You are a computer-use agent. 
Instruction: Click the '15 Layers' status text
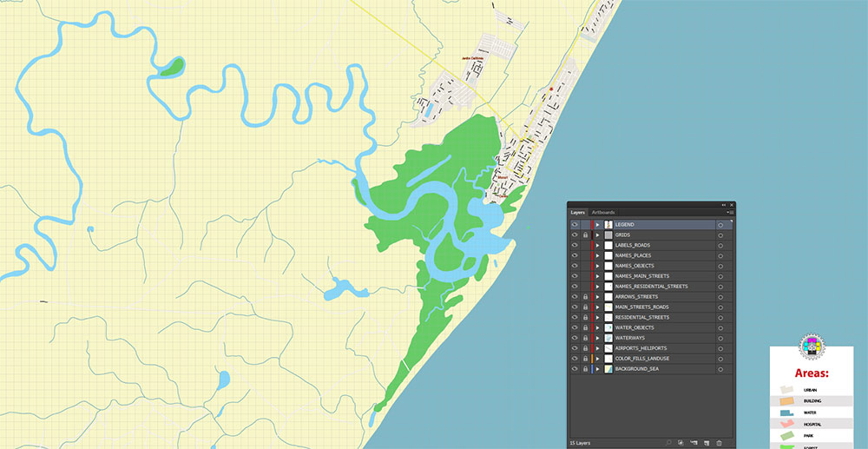(x=581, y=443)
